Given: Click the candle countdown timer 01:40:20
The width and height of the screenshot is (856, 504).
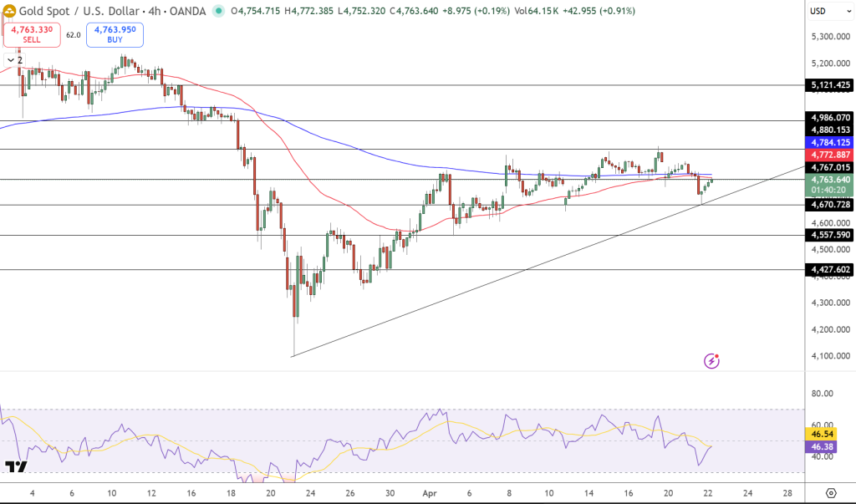Looking at the screenshot, I should tap(830, 189).
